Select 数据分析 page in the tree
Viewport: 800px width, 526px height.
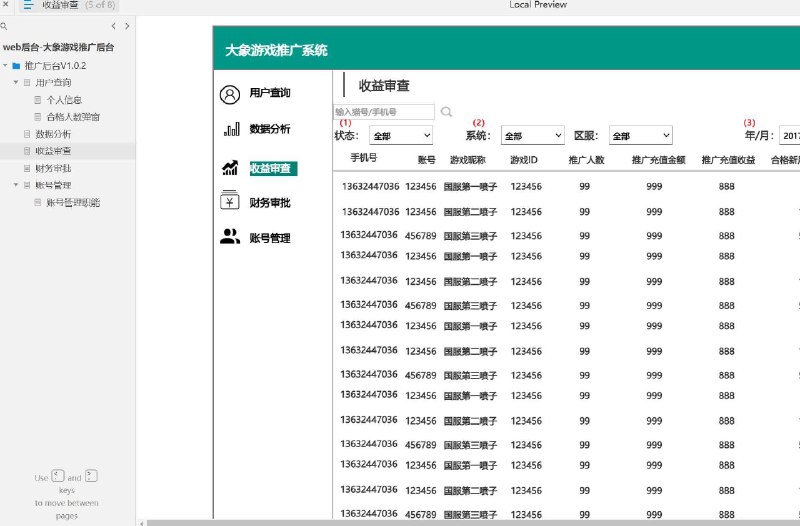pyautogui.click(x=53, y=134)
